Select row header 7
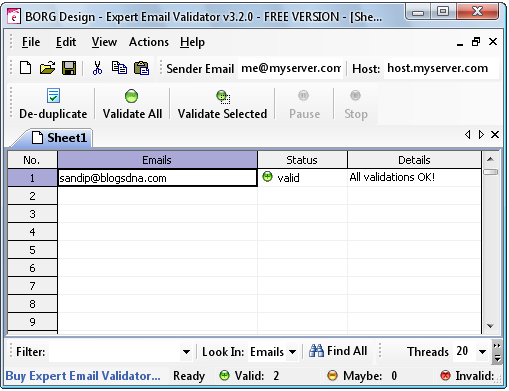This screenshot has width=509, height=391. pyautogui.click(x=32, y=286)
